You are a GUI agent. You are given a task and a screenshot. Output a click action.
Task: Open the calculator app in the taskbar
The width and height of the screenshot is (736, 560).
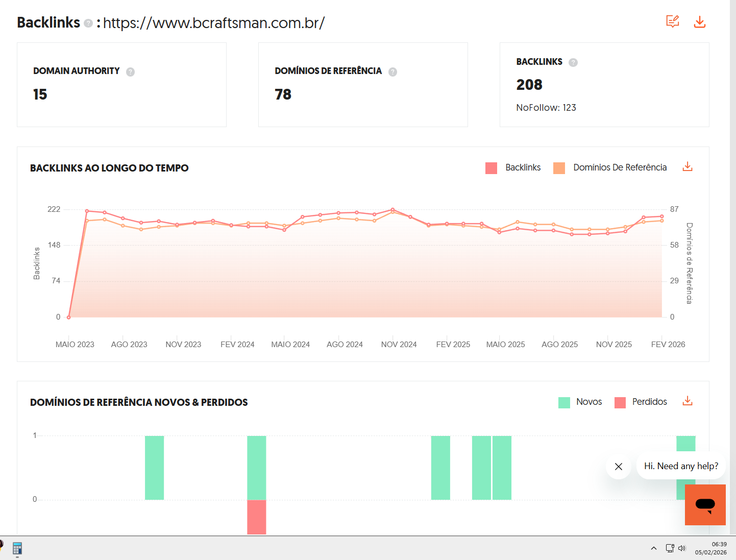click(x=17, y=548)
